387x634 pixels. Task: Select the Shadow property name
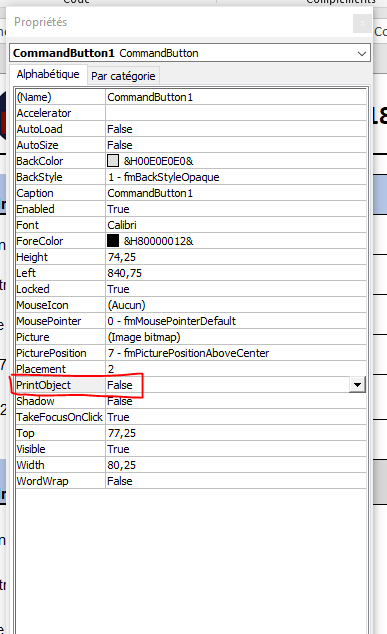click(35, 401)
